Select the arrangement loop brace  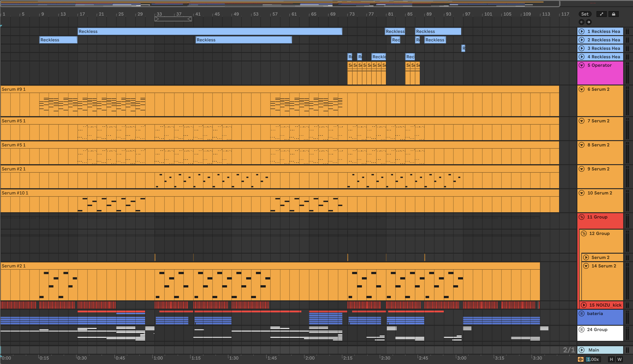click(x=173, y=19)
